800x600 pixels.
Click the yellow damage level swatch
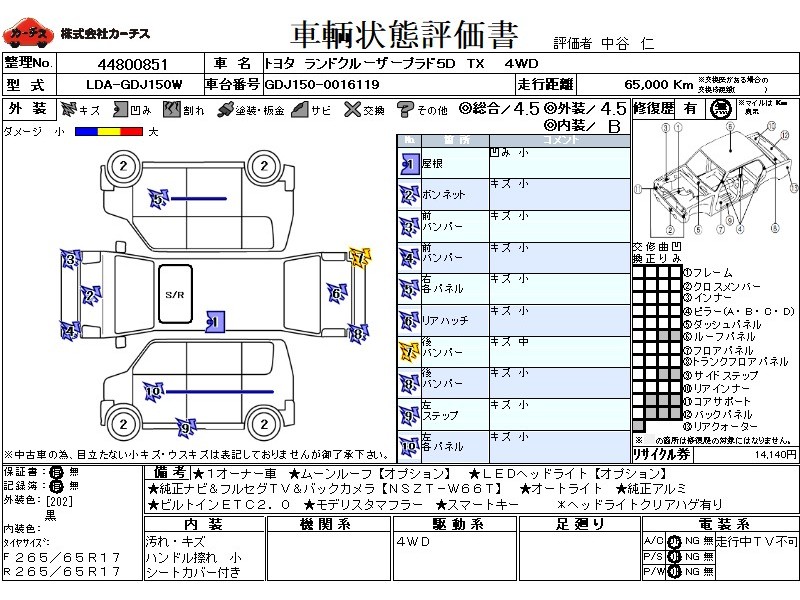point(108,132)
